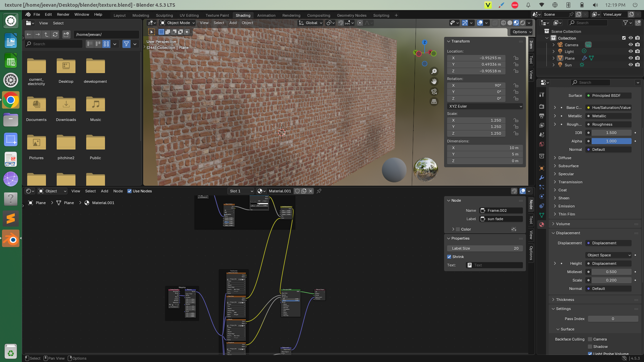Open the Slot 1 material slot dropdown

click(x=240, y=191)
